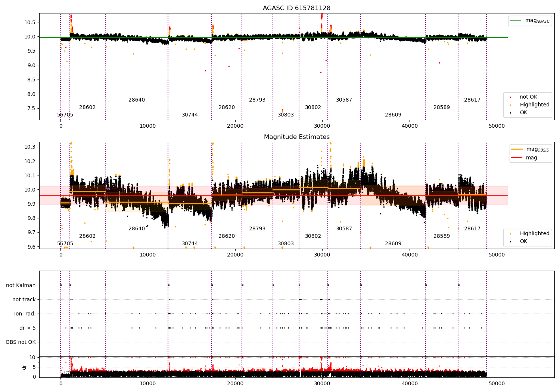Click OBSID label 28793 in top plot
560x392 pixels.
click(257, 100)
